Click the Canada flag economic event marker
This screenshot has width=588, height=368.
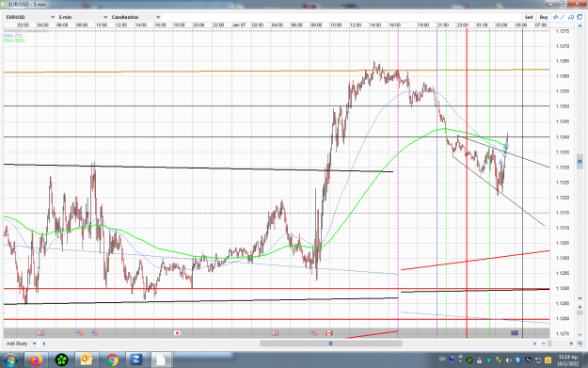pyautogui.click(x=329, y=333)
